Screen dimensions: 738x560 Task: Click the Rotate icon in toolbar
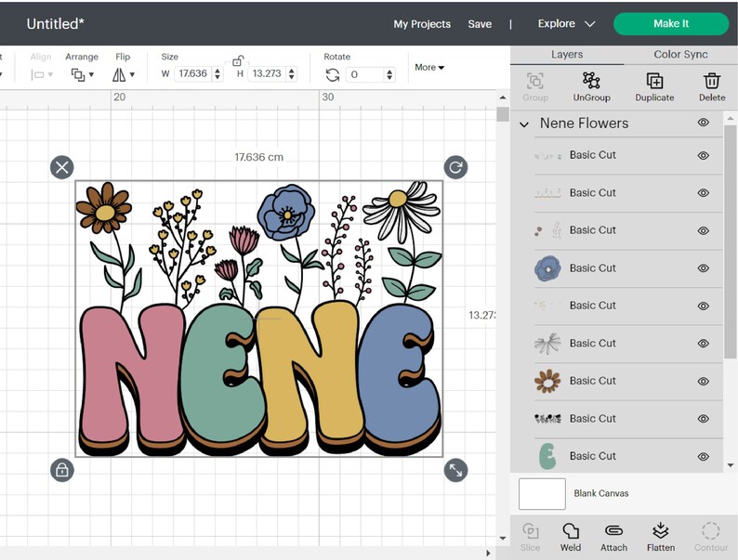333,74
